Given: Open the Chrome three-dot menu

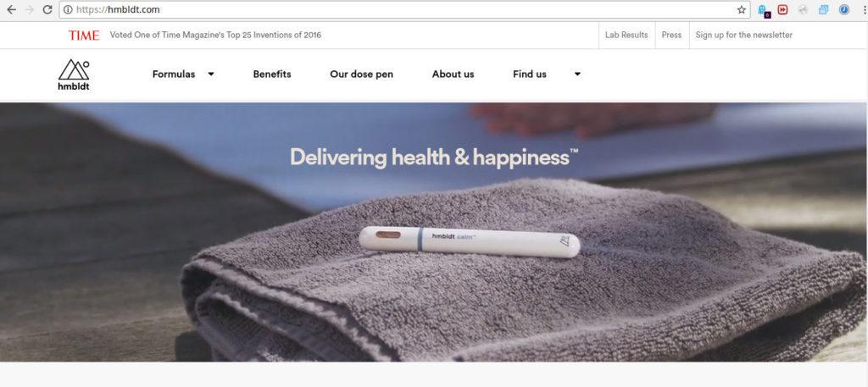Looking at the screenshot, I should 864,9.
